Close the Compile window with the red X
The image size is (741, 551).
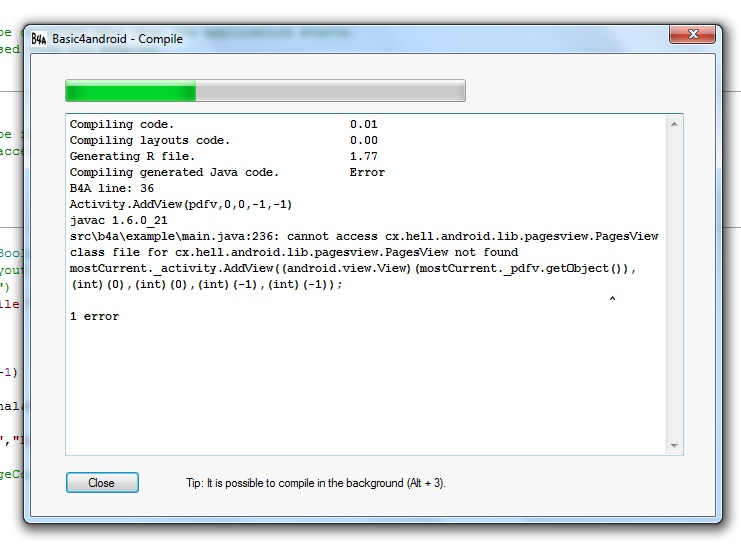[x=692, y=34]
